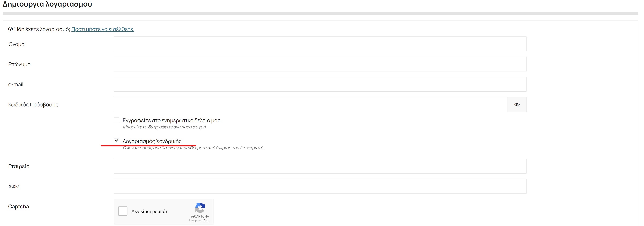Click into the Κωδικός Πρόσβασης password field

tap(311, 105)
